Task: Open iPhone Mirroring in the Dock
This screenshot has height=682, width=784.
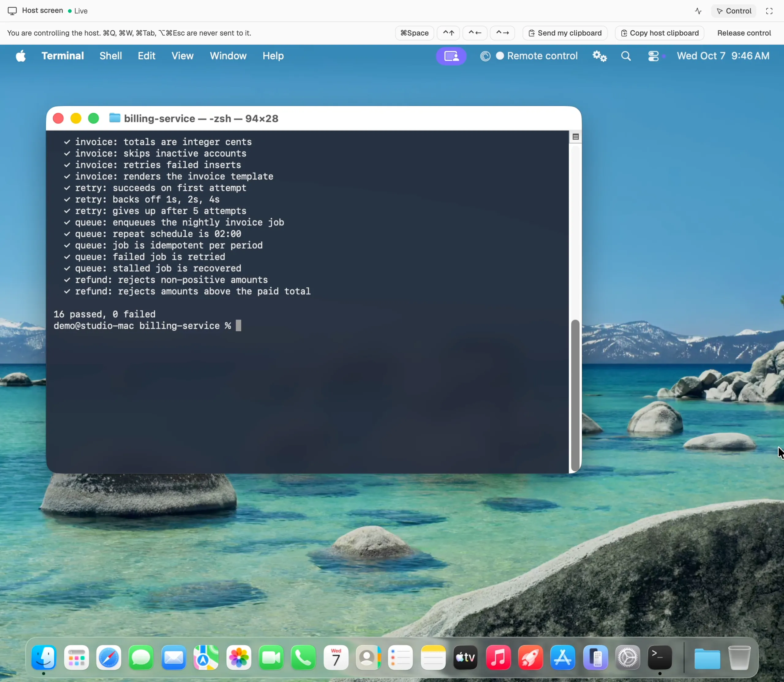Action: tap(596, 657)
